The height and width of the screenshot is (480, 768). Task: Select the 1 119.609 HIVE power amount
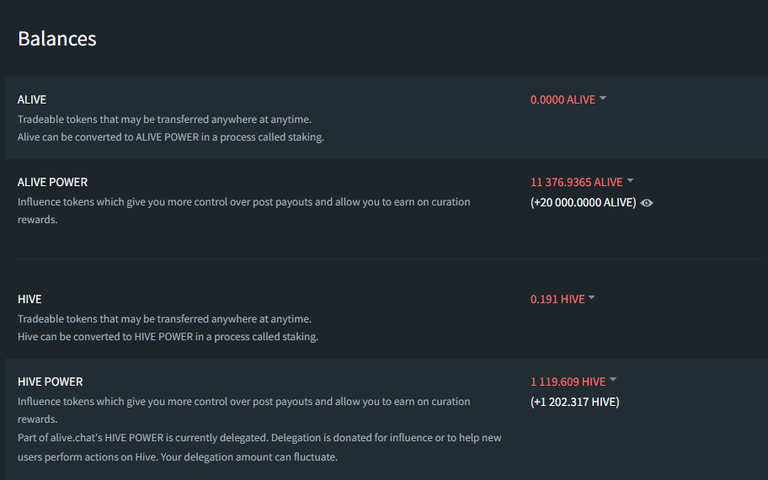pyautogui.click(x=568, y=382)
